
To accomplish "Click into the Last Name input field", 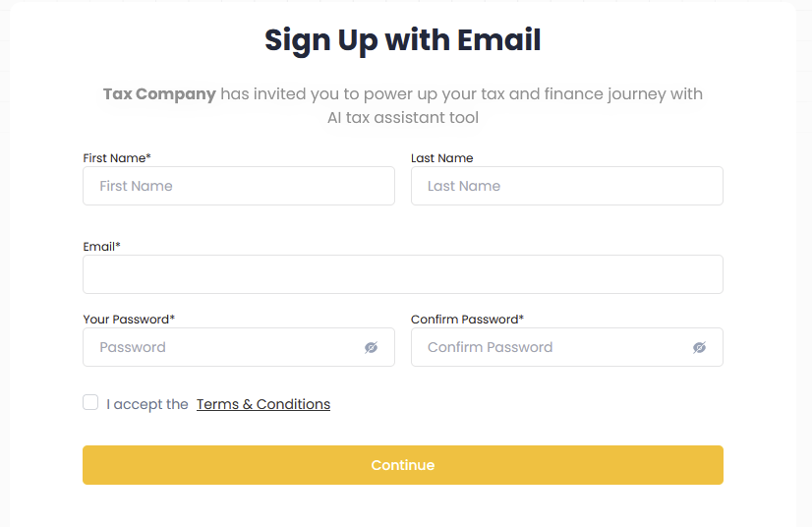I will pyautogui.click(x=566, y=186).
